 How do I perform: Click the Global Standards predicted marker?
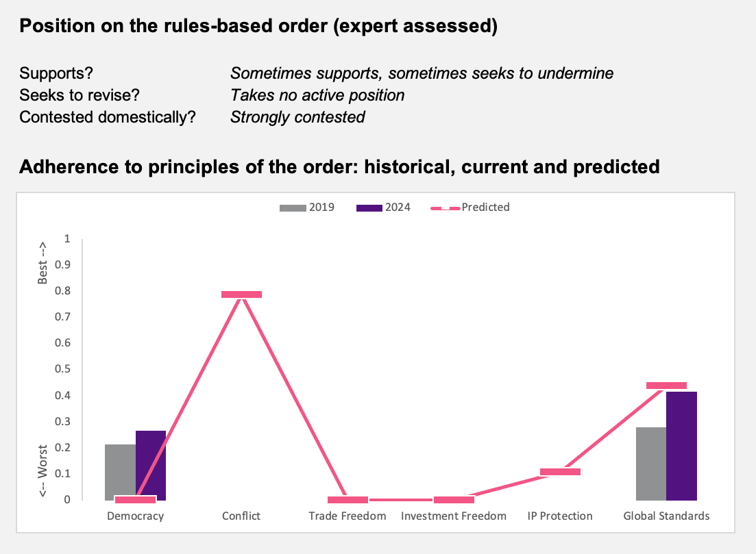666,386
